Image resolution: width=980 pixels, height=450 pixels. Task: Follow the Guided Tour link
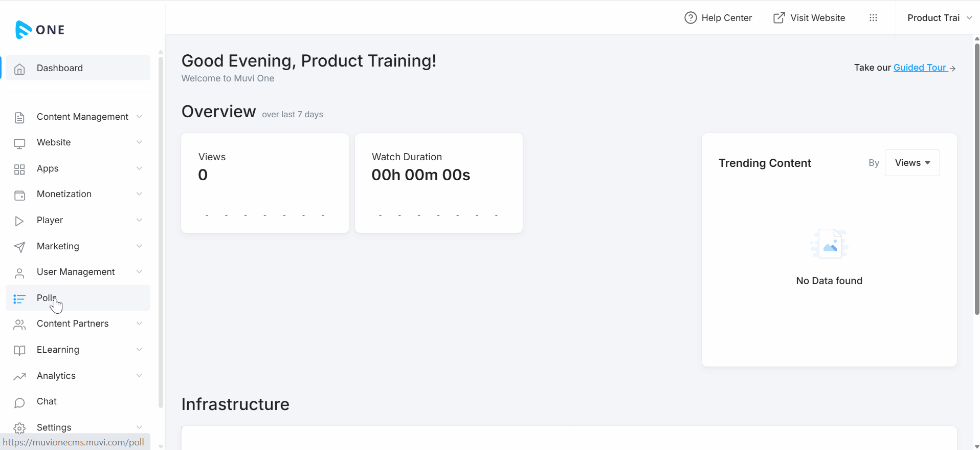(920, 68)
